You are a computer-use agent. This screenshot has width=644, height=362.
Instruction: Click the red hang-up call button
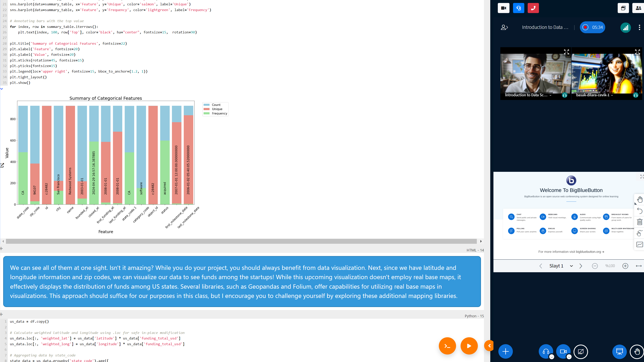[x=533, y=8]
